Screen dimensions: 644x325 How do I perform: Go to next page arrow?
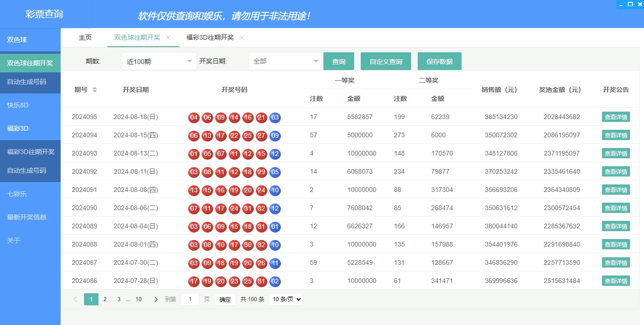point(156,299)
